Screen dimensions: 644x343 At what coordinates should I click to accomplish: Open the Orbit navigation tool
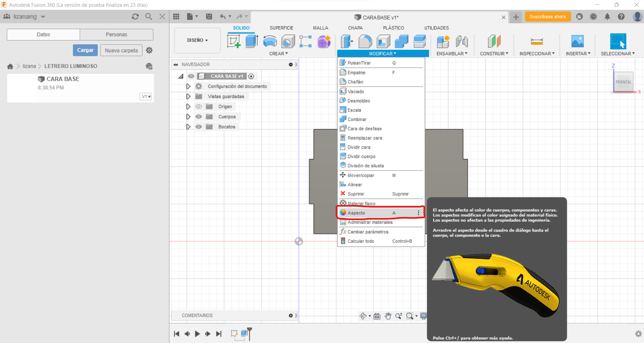tap(363, 316)
